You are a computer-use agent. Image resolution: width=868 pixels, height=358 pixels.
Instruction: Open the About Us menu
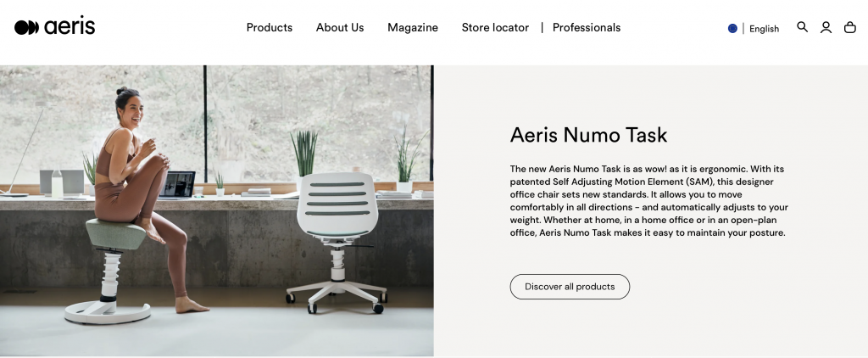340,27
